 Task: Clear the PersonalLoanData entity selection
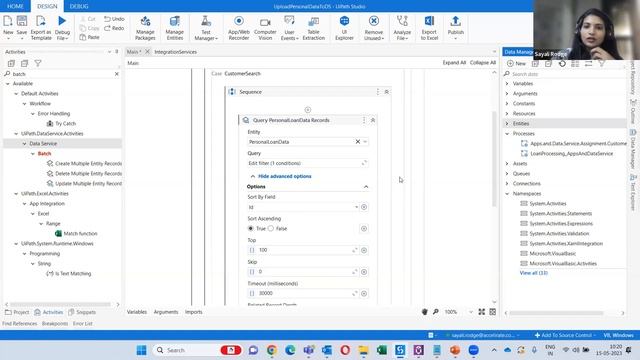tap(358, 142)
